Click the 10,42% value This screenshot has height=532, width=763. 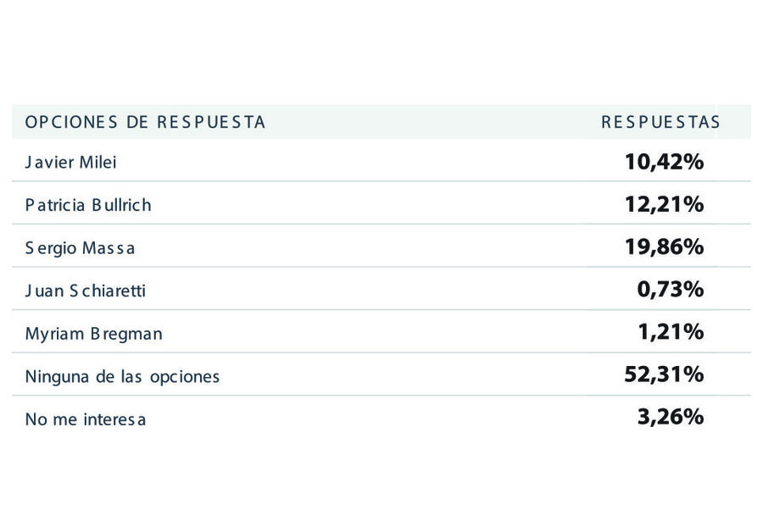[664, 162]
